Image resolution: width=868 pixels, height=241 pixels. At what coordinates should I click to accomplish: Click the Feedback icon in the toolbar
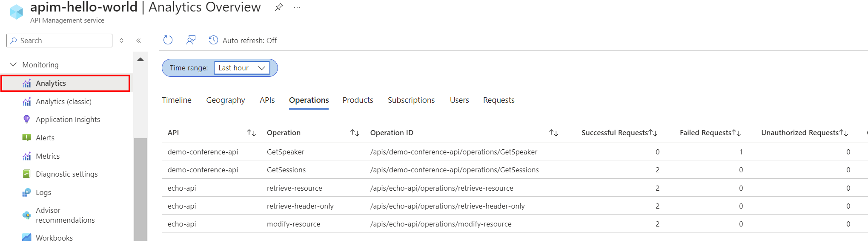191,40
